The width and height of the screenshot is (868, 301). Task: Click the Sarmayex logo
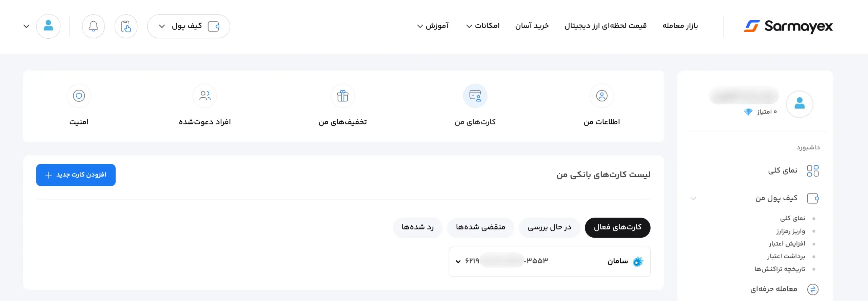(788, 26)
